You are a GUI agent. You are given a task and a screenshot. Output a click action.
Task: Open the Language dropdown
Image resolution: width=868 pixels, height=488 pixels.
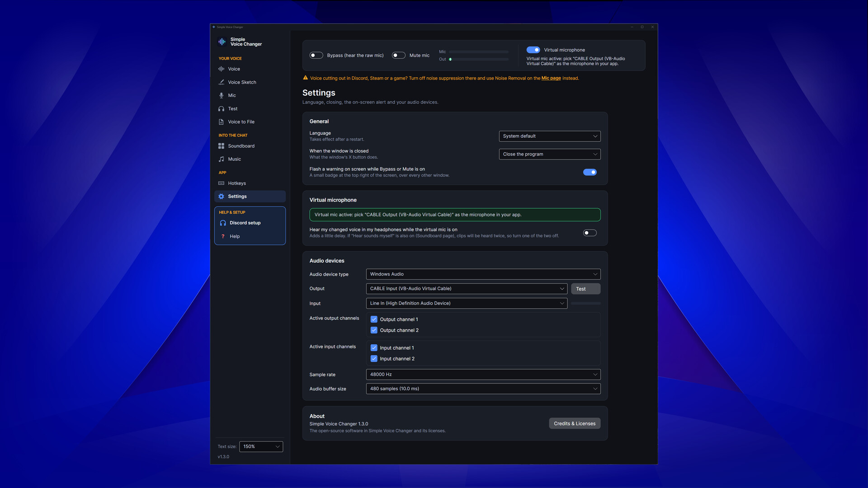click(550, 136)
